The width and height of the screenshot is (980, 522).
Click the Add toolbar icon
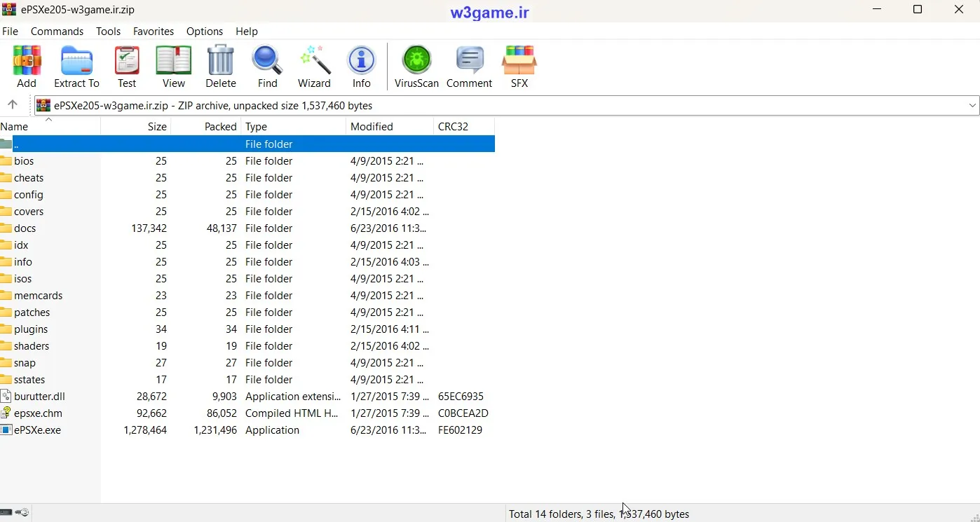(27, 61)
